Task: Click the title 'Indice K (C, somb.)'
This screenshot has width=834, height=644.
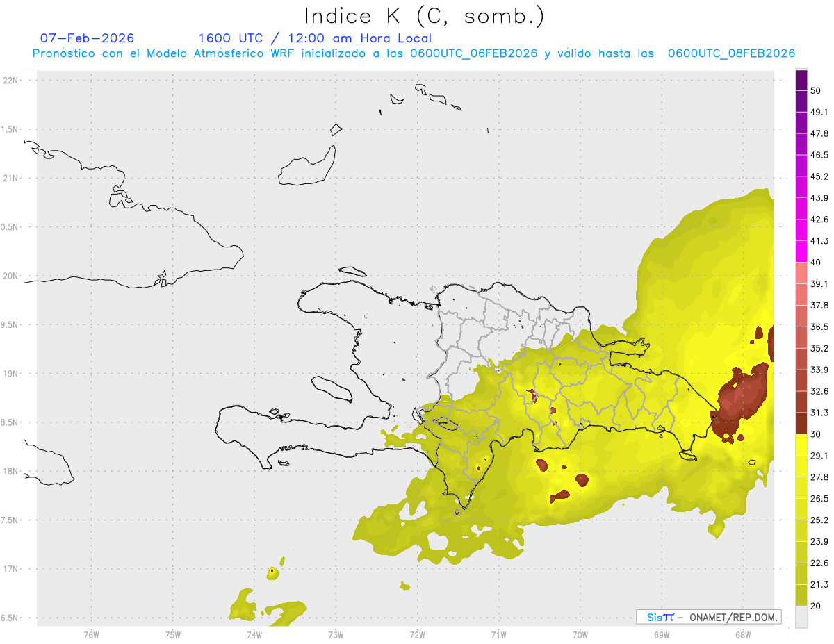Action: tap(424, 16)
